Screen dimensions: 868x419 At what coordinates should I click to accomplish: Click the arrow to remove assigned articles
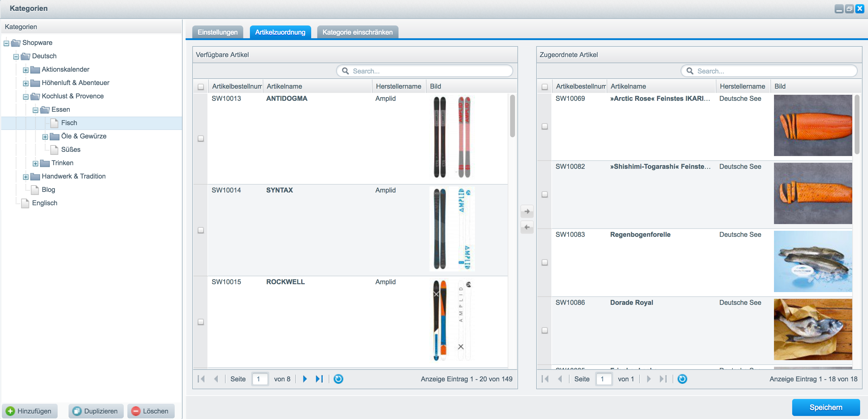coord(527,227)
